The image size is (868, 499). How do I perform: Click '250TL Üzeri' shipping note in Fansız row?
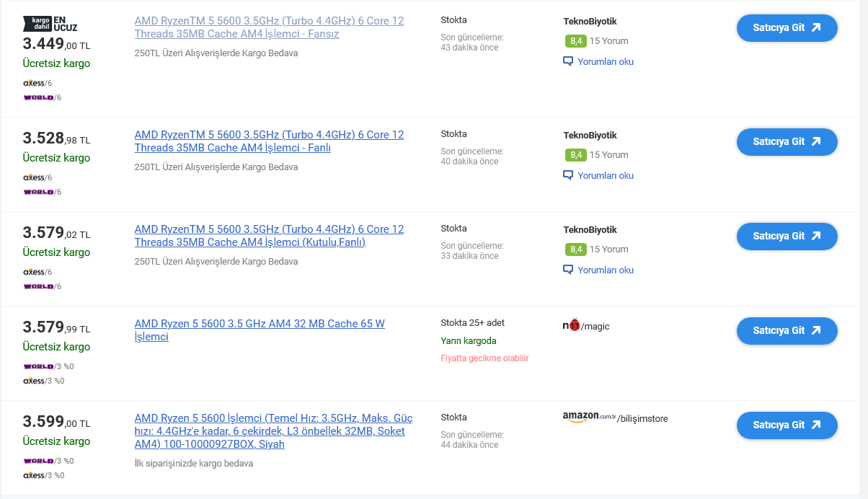pyautogui.click(x=216, y=53)
